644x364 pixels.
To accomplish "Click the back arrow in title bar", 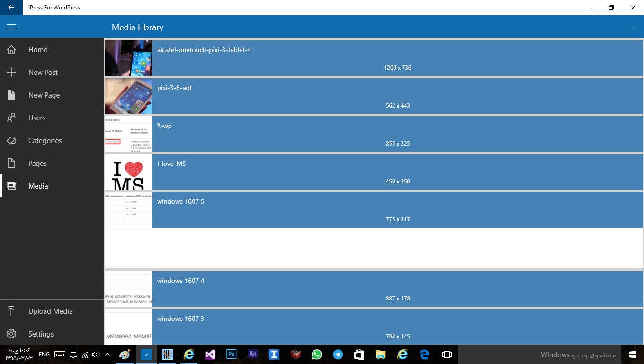I will click(x=11, y=8).
